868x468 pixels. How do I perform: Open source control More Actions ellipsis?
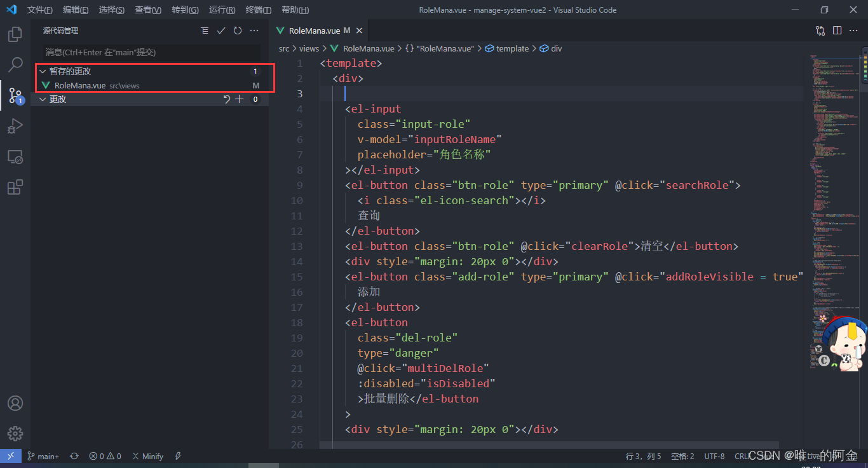tap(254, 31)
